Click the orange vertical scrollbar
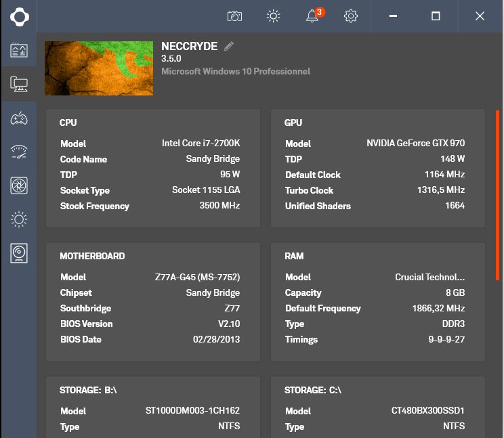This screenshot has width=504, height=438. click(x=498, y=195)
